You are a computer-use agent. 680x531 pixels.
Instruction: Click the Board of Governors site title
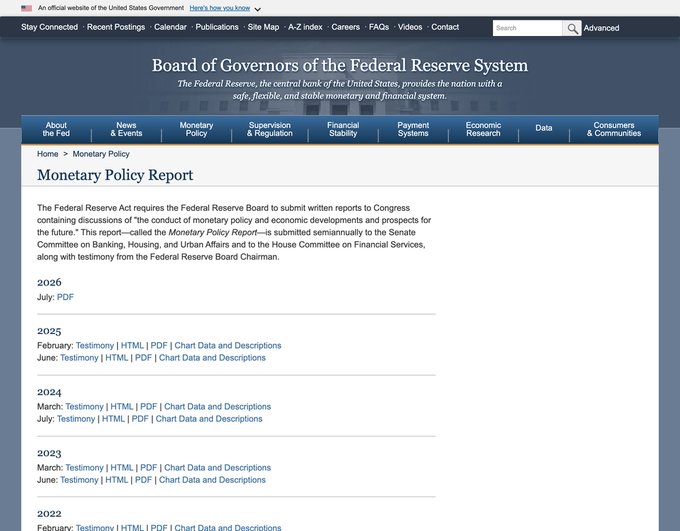click(340, 66)
